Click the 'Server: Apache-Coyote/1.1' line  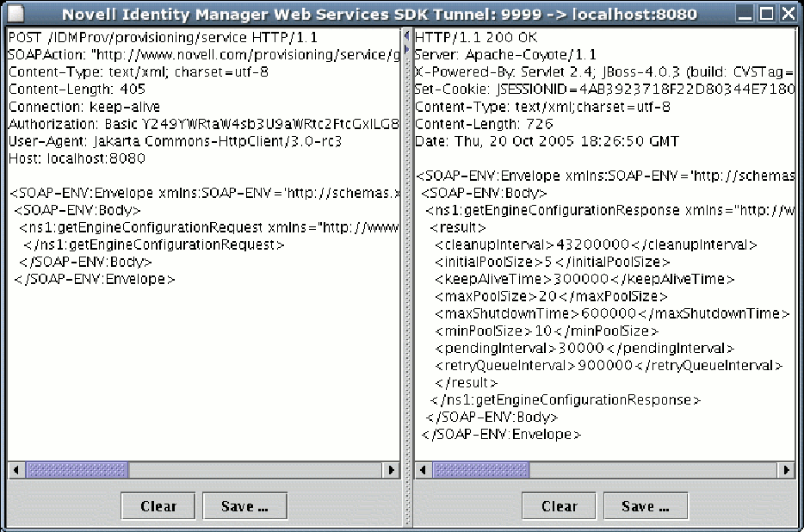pyautogui.click(x=505, y=55)
